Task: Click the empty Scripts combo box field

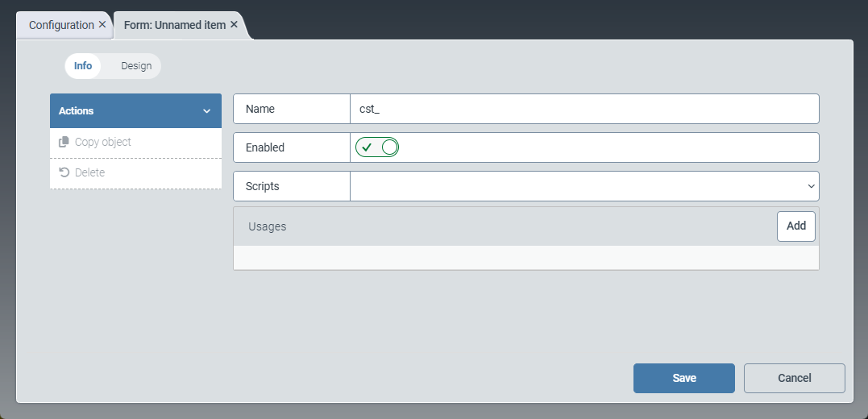Action: (576, 186)
